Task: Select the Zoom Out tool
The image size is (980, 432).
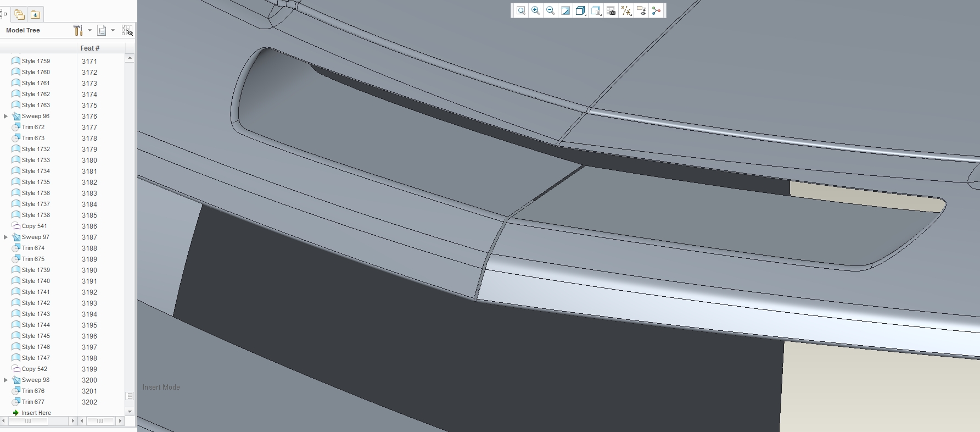Action: coord(551,10)
